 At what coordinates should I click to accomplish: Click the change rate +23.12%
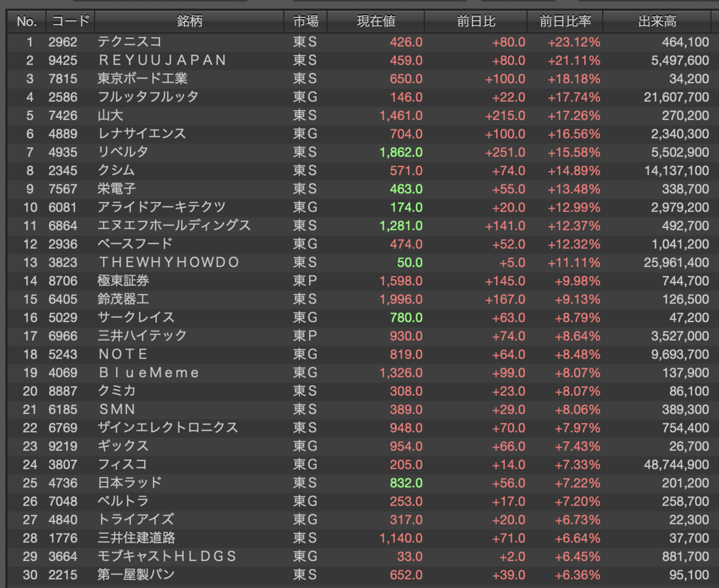click(573, 42)
